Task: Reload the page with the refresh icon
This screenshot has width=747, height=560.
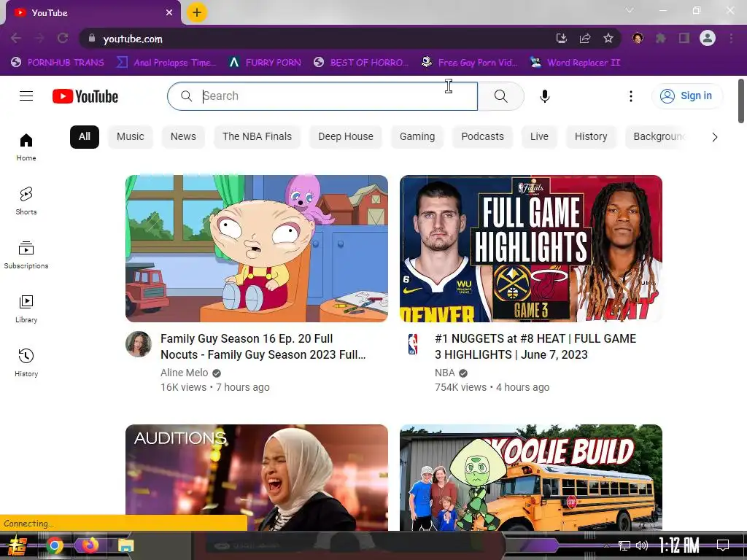Action: (63, 38)
